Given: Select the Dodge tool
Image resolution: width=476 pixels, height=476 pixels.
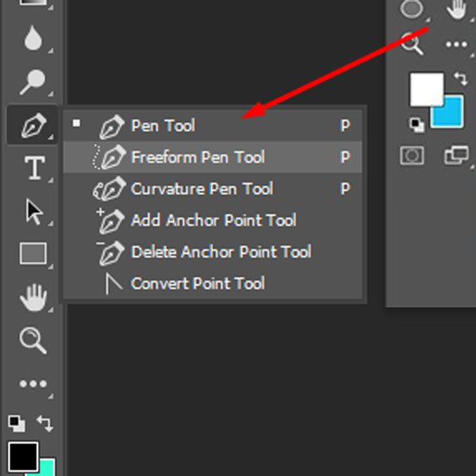Looking at the screenshot, I should click(33, 81).
